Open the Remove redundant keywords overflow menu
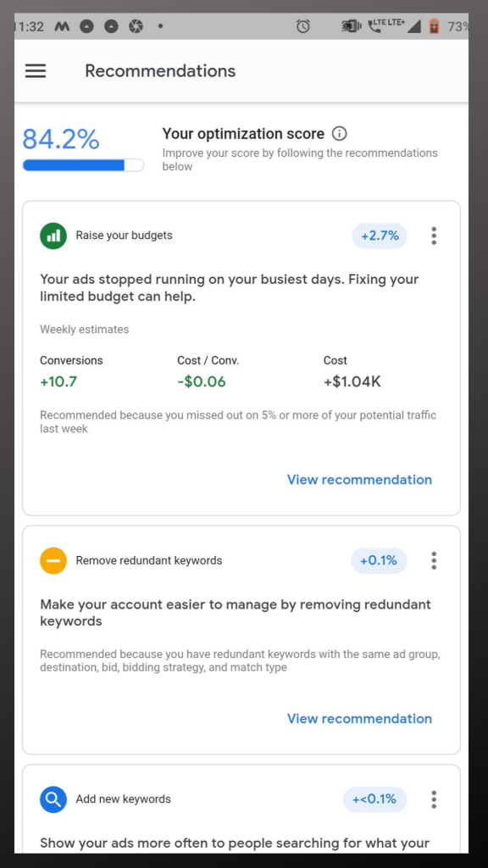The height and width of the screenshot is (868, 488). (434, 560)
